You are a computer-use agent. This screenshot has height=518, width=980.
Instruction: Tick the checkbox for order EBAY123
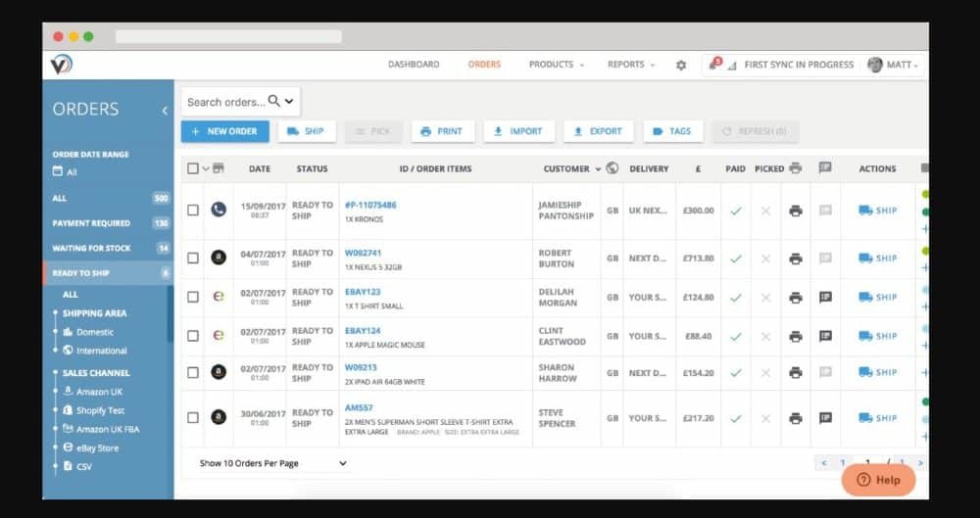click(x=193, y=297)
